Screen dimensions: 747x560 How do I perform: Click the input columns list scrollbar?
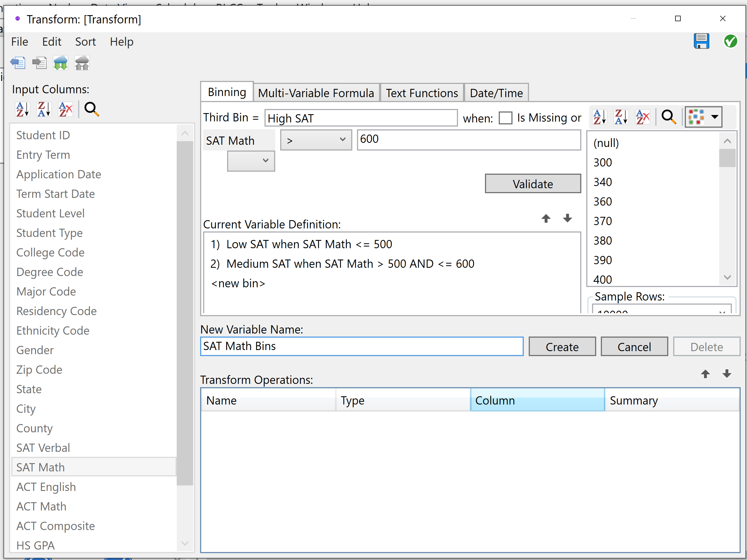tap(185, 313)
